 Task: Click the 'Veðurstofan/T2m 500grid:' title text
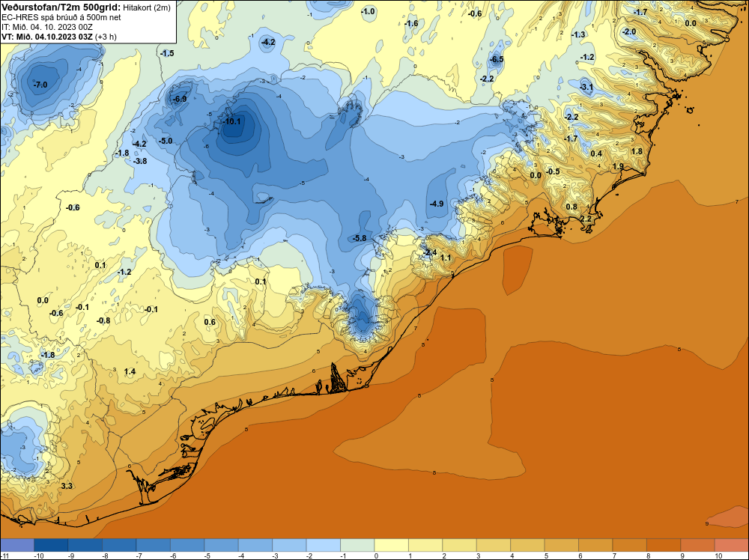coord(60,7)
